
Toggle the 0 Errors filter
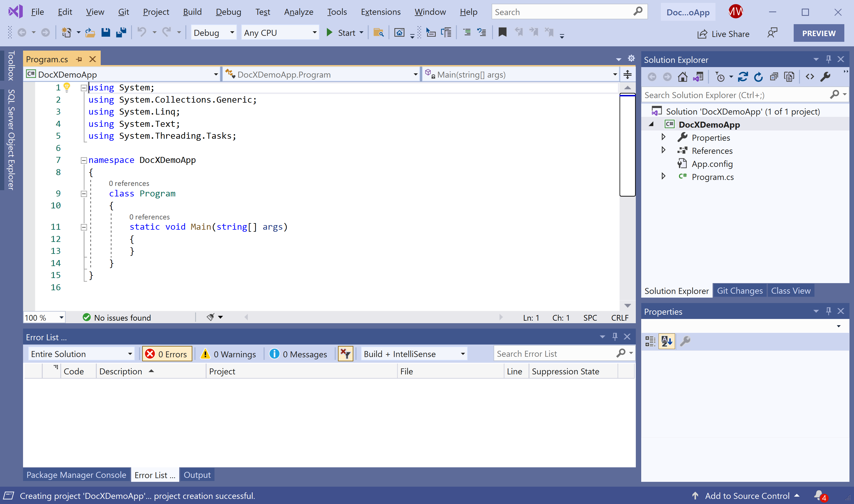pyautogui.click(x=167, y=354)
